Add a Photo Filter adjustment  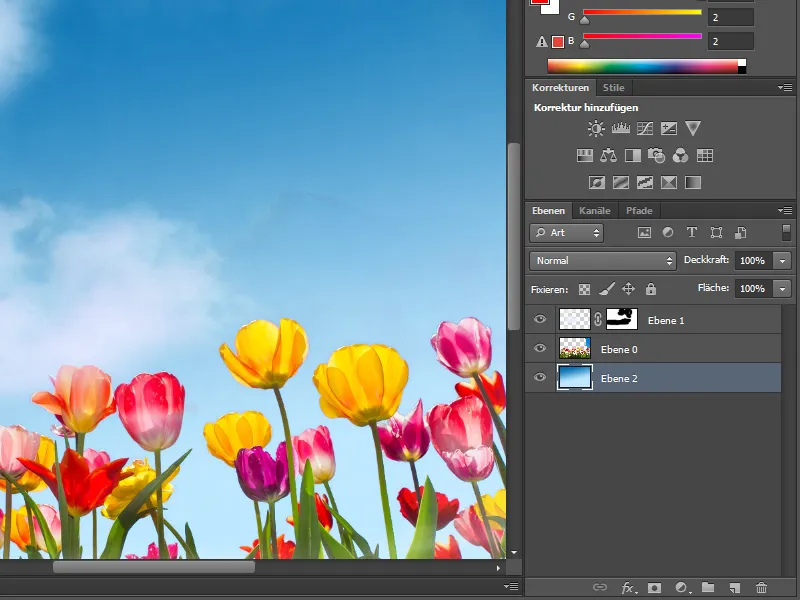point(656,155)
